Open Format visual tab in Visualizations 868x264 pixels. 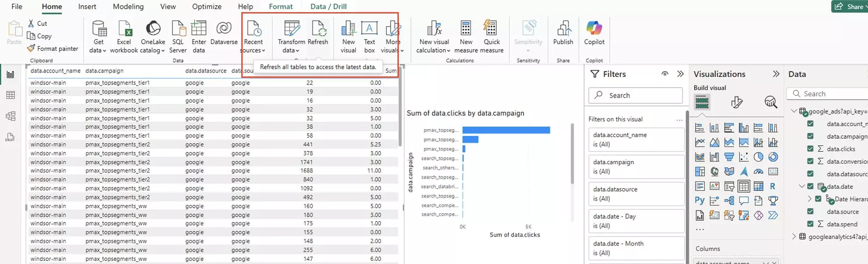[737, 102]
